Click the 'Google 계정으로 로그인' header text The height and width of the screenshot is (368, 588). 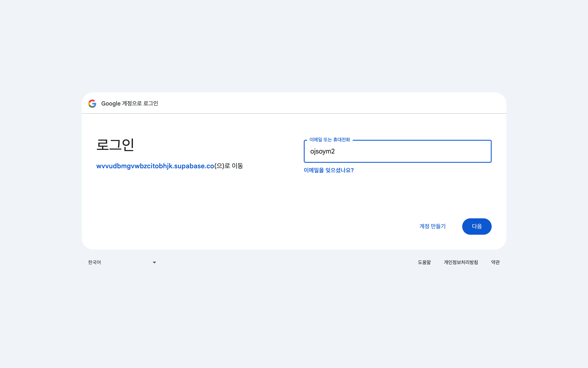click(129, 103)
